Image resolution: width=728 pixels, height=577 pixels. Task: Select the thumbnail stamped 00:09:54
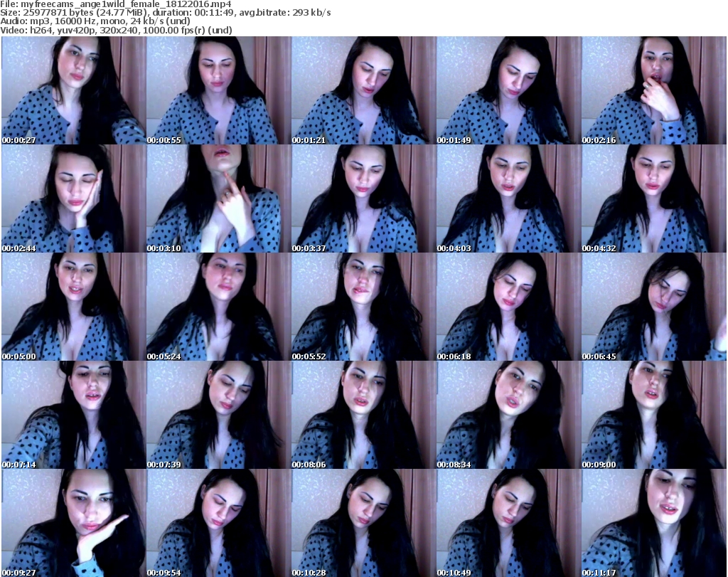219,523
